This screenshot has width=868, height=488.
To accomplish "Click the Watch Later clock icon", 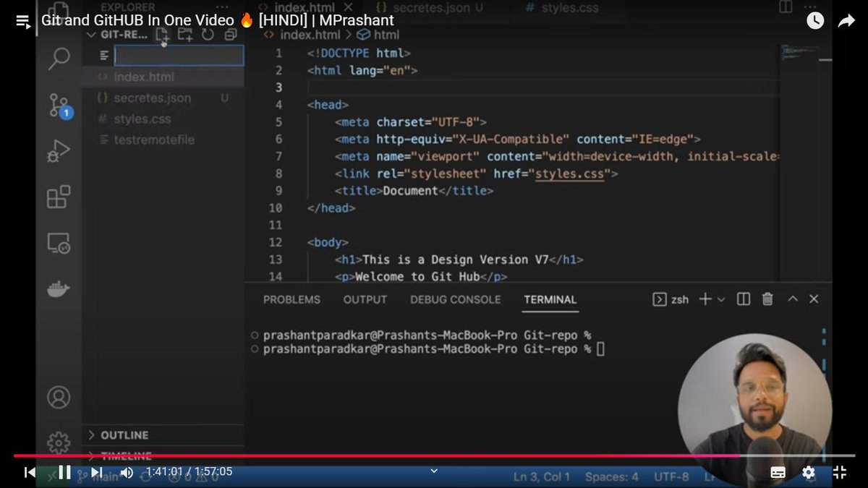I will point(815,21).
